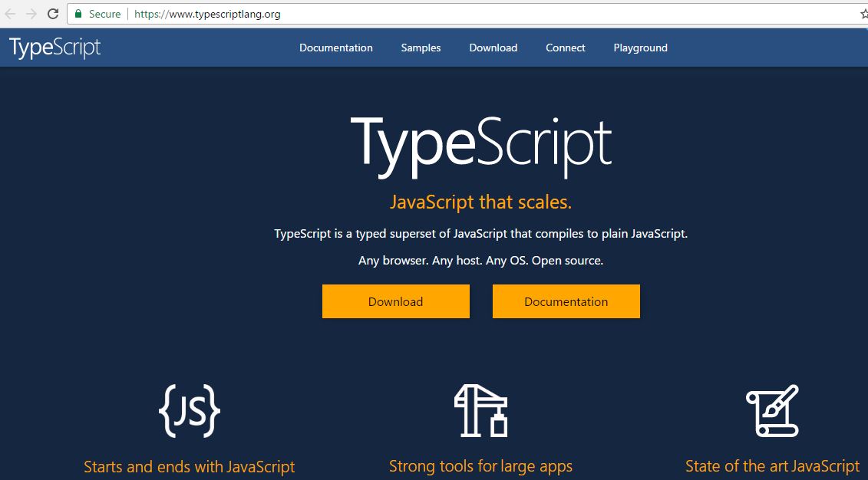Click the large TypeScript hero title
The image size is (868, 480).
(481, 147)
